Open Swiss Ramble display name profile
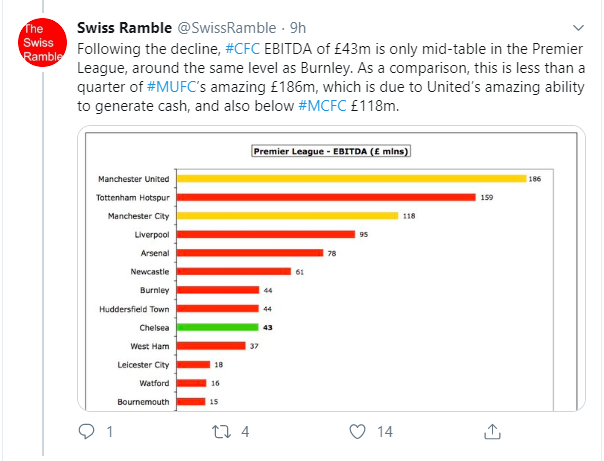604x461 pixels. point(124,28)
